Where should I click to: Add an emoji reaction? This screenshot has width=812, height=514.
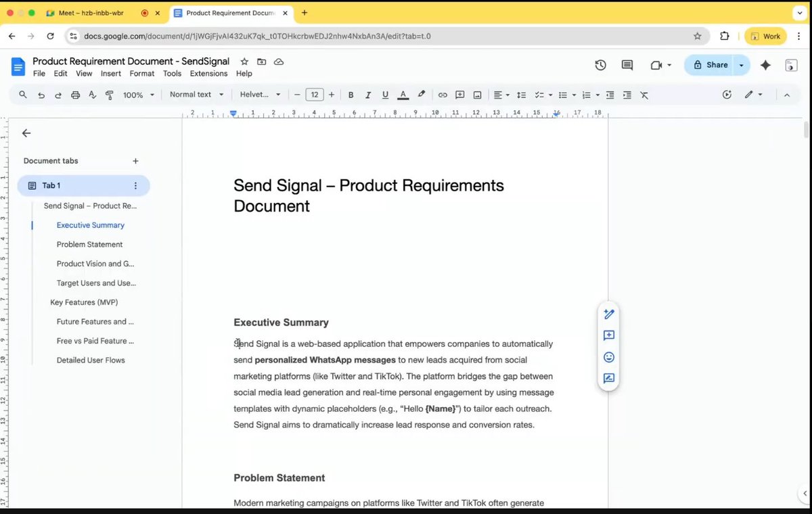coord(609,357)
